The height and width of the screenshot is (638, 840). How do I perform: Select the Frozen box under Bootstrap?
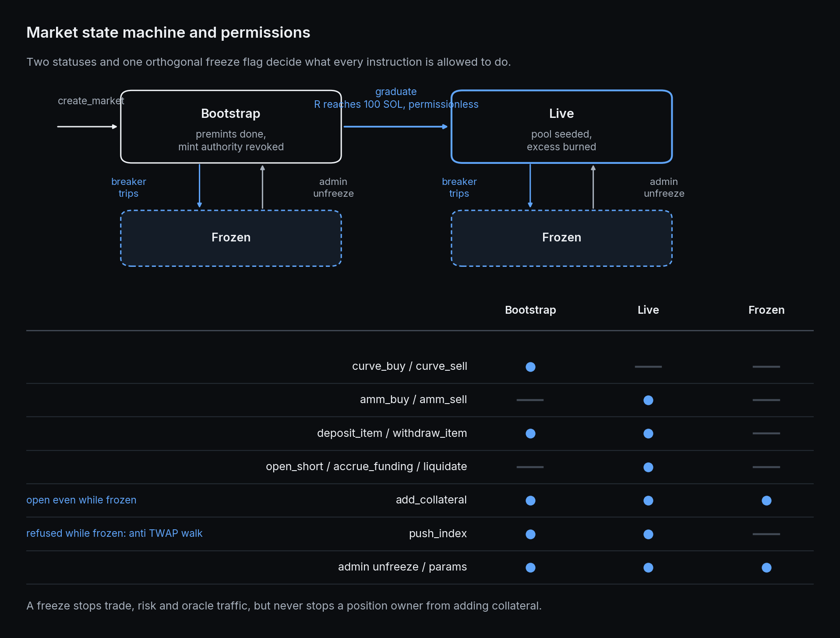231,238
